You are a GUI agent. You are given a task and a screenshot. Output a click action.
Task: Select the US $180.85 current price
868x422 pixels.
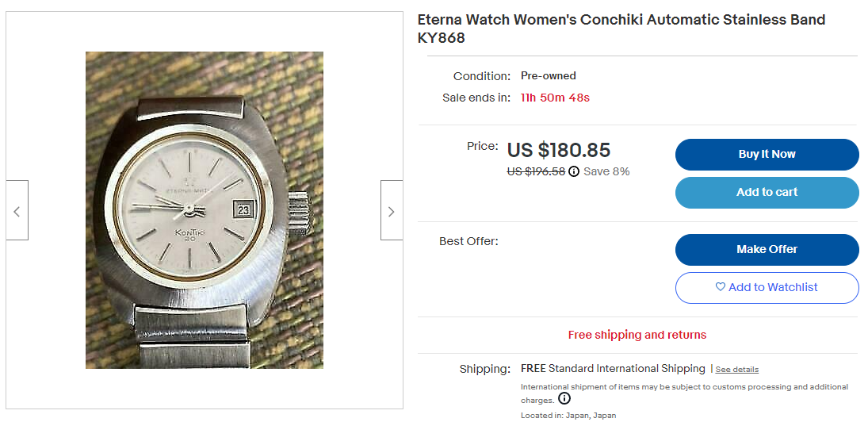coord(559,150)
